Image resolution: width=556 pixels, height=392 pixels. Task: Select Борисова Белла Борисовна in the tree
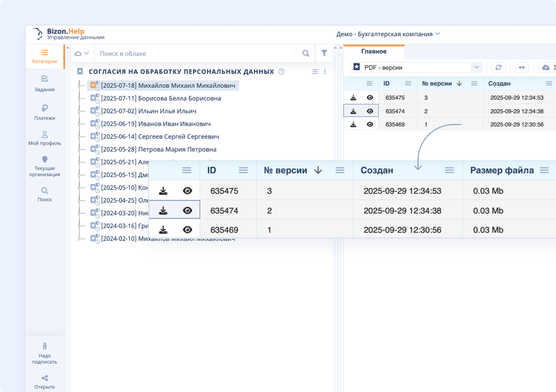tap(160, 98)
